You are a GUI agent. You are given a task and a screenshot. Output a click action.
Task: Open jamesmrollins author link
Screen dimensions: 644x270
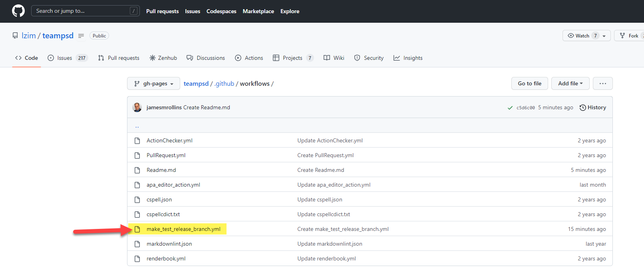164,107
